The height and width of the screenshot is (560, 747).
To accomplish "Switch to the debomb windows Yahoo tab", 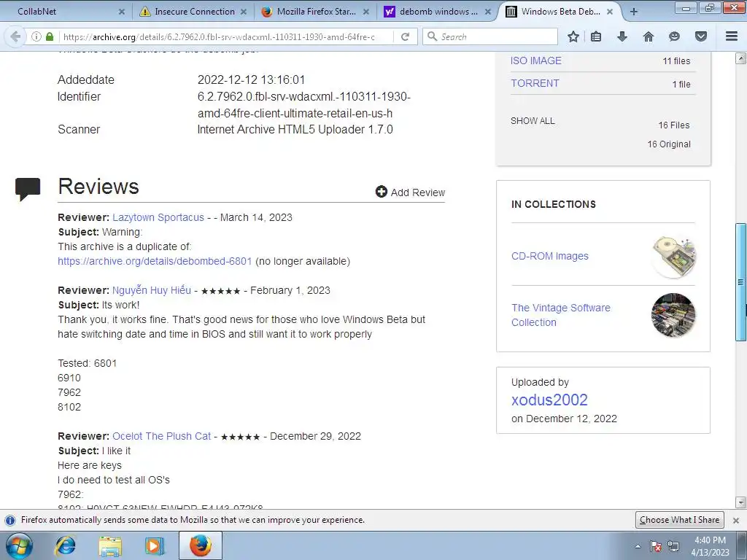I will 438,12.
